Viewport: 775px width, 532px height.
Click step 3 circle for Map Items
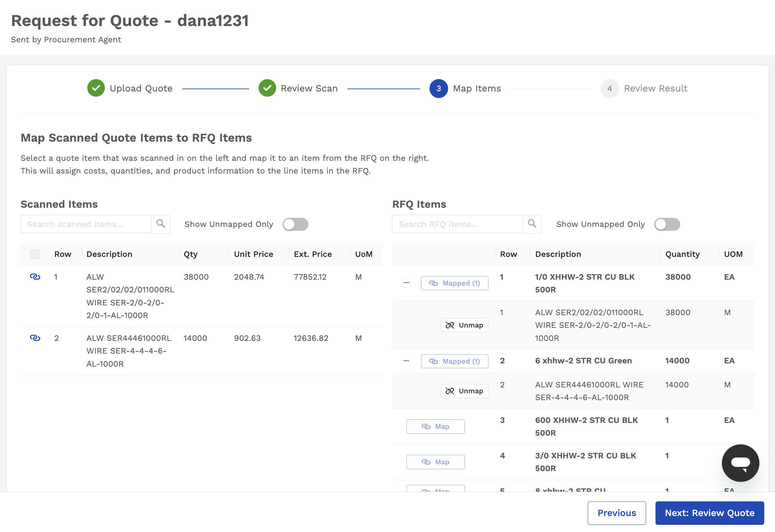(439, 88)
